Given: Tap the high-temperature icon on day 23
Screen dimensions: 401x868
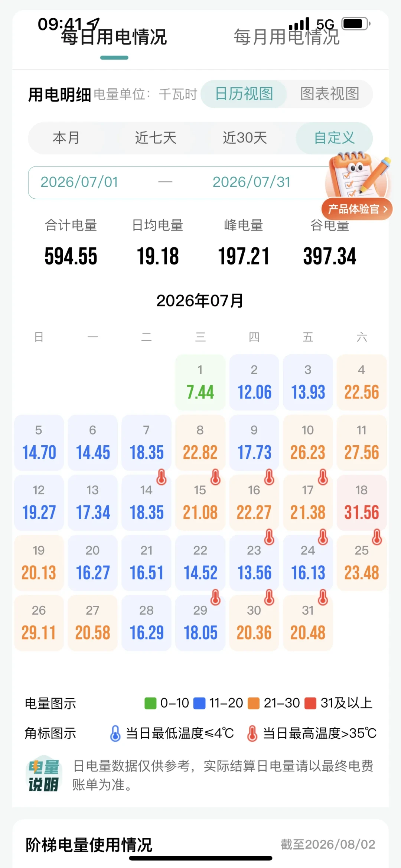Looking at the screenshot, I should tap(269, 537).
